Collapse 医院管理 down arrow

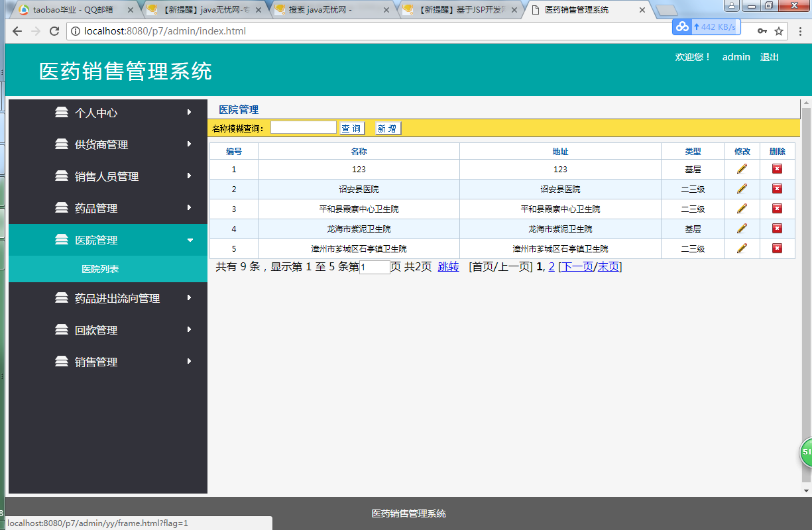pyautogui.click(x=190, y=240)
